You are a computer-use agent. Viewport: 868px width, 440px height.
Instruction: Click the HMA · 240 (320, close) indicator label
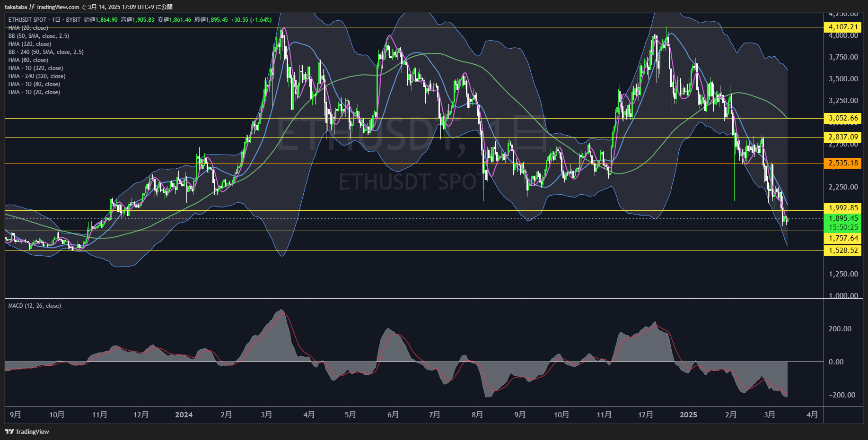point(37,76)
